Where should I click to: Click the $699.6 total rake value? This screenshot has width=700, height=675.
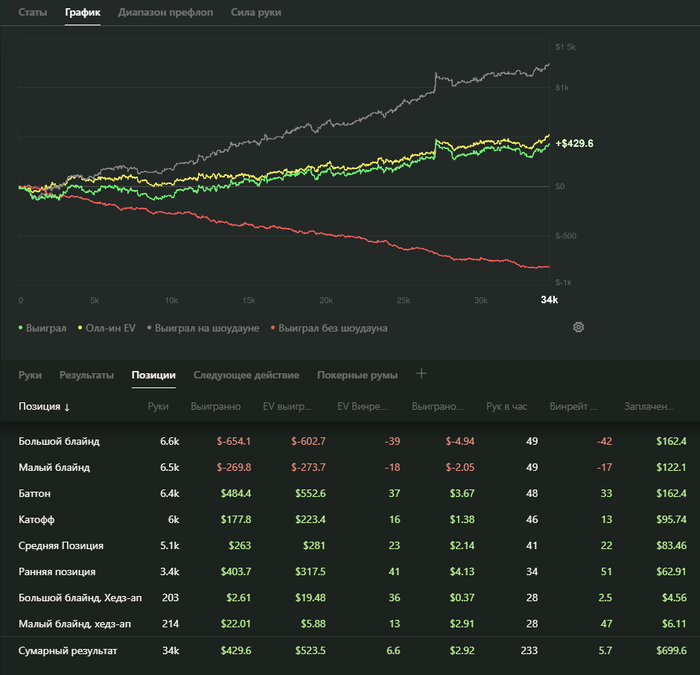(671, 651)
